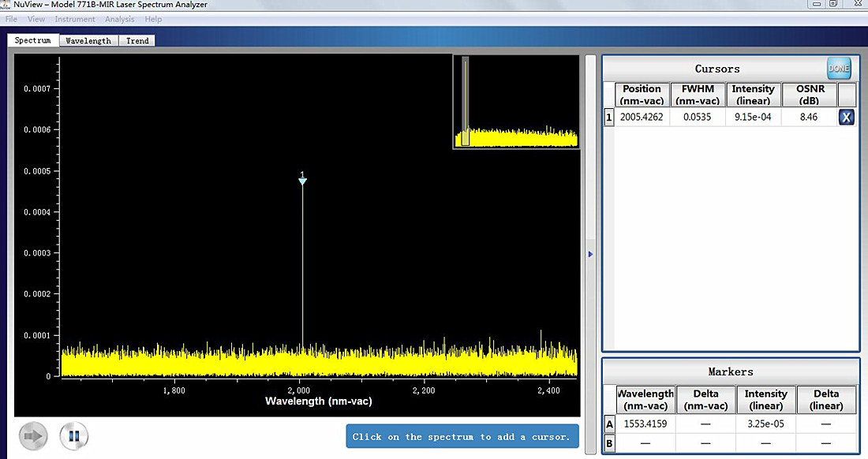Open the Help menu
Image resolution: width=868 pixels, height=459 pixels.
tap(153, 19)
